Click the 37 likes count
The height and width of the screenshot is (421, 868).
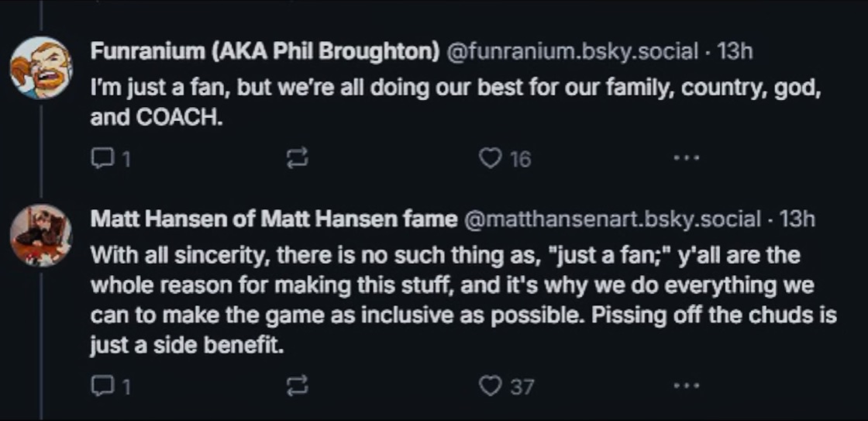(521, 385)
